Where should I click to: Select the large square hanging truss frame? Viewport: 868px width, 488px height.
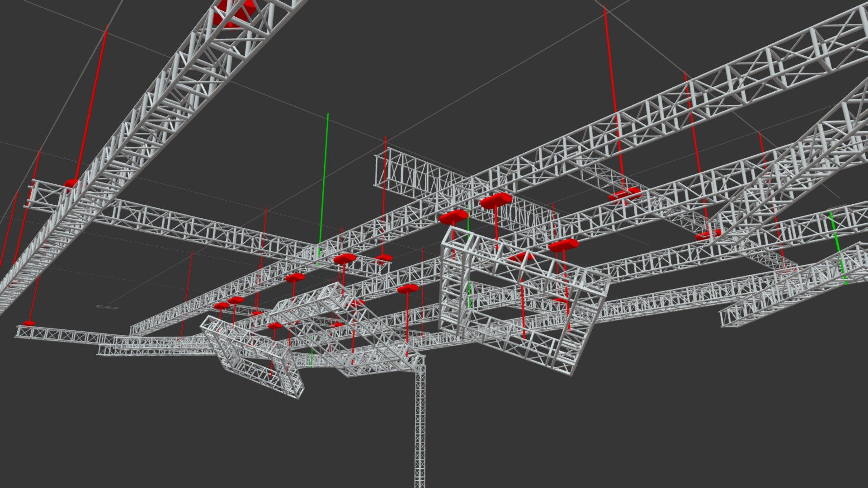pyautogui.click(x=524, y=300)
